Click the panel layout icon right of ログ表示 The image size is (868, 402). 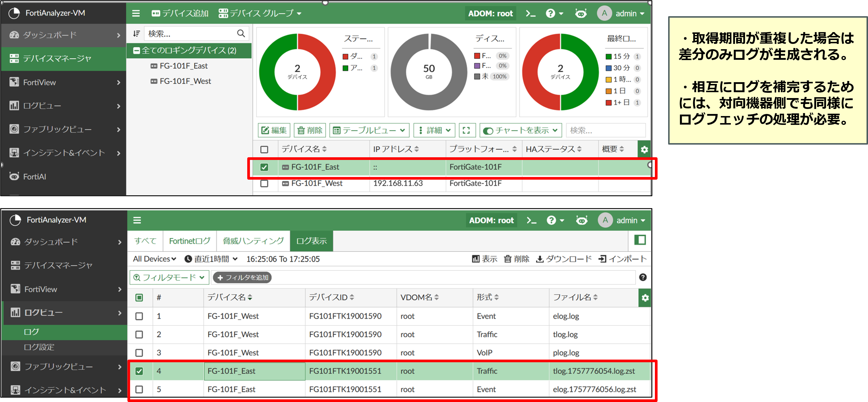tap(640, 240)
